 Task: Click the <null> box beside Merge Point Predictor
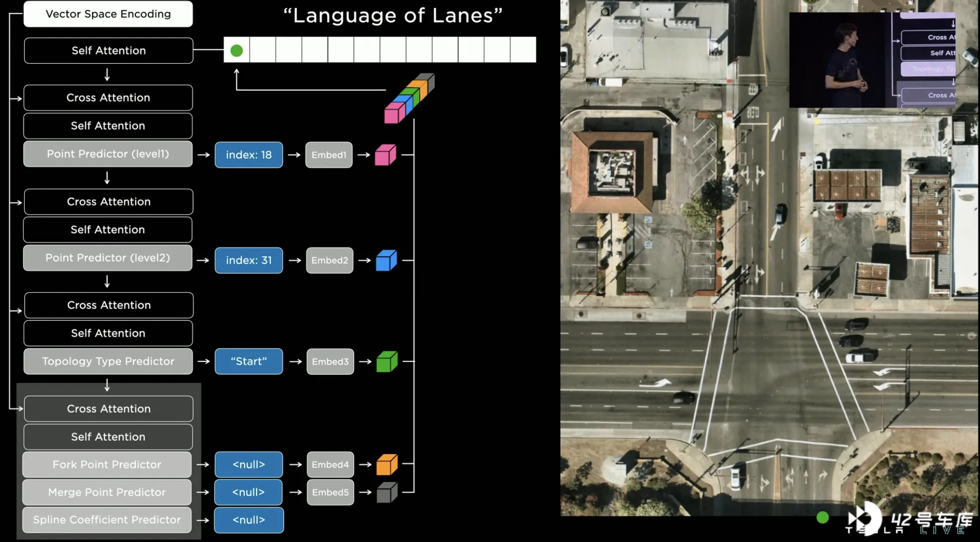pos(249,492)
